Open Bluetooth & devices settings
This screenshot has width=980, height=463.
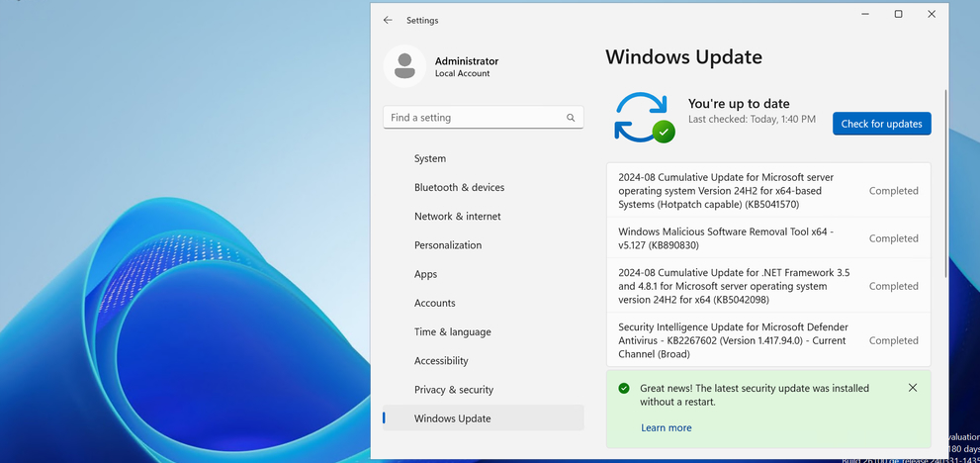coord(484,188)
